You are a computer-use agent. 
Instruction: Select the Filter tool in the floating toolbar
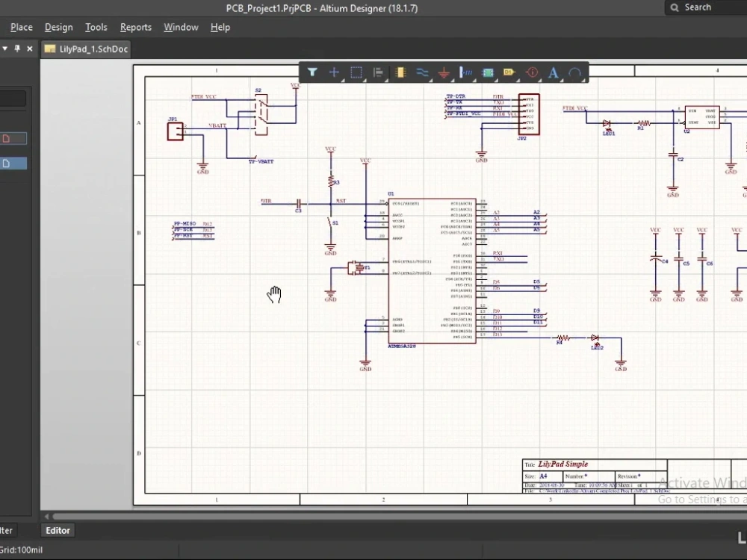pyautogui.click(x=312, y=72)
